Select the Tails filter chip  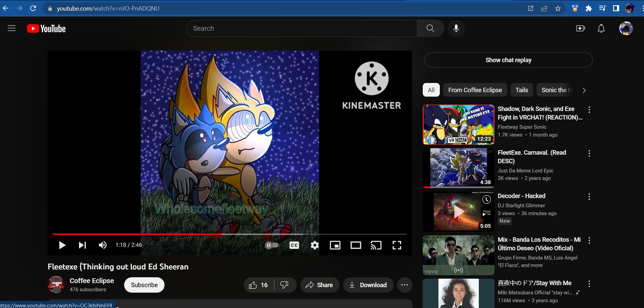click(x=522, y=90)
